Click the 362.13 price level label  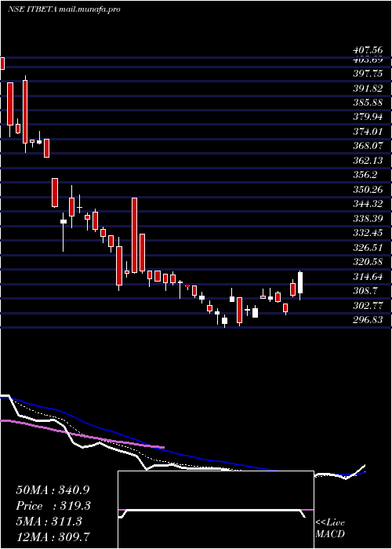(x=368, y=160)
